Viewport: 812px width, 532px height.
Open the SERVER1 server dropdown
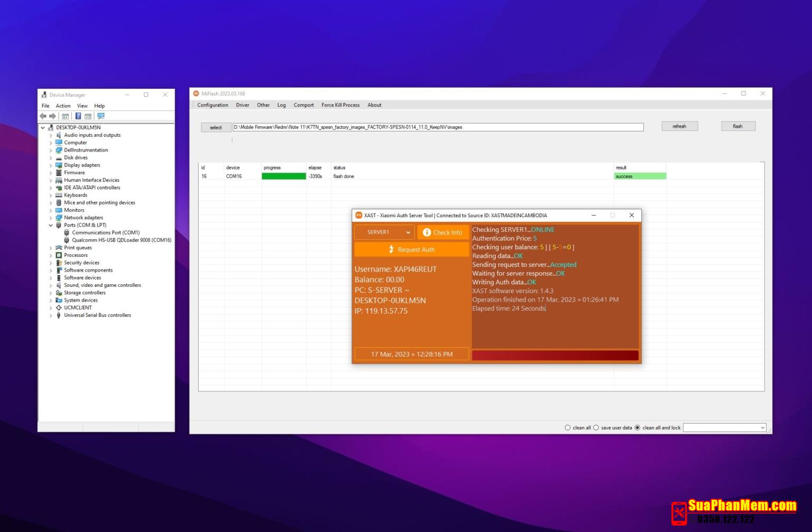pyautogui.click(x=407, y=232)
